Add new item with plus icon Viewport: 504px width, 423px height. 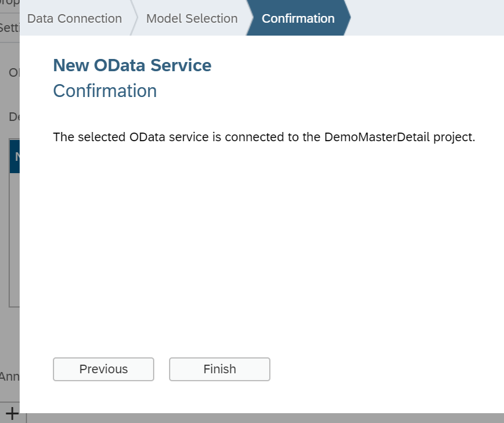[12, 413]
